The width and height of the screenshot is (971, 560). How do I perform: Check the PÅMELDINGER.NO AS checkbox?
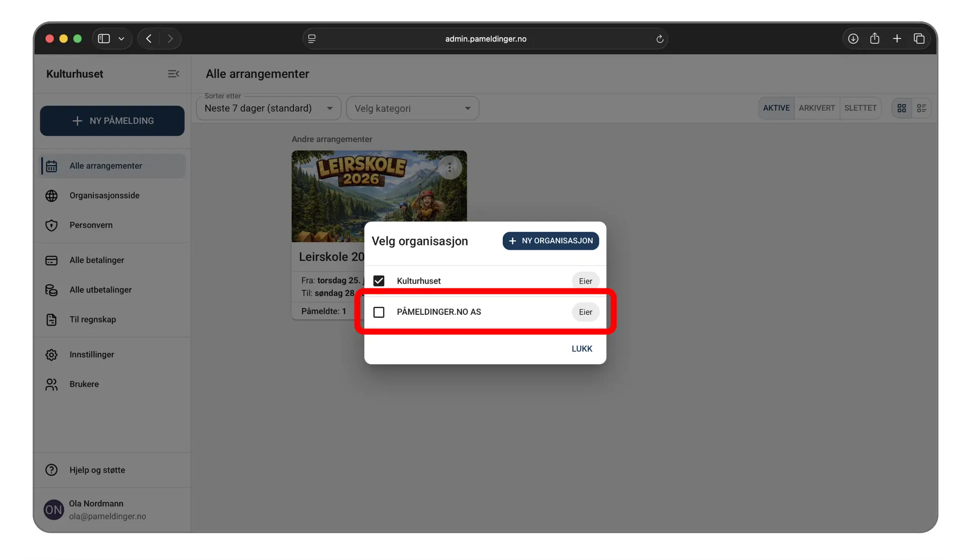click(379, 312)
